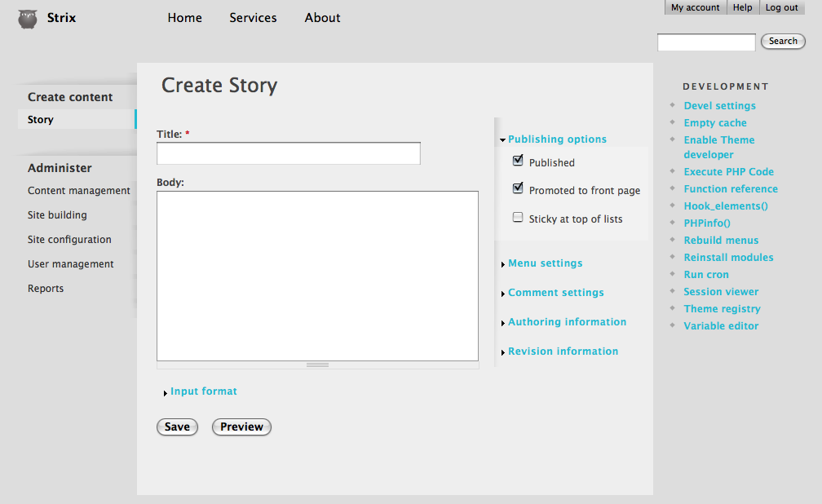
Task: Expand the Menu settings section
Action: click(545, 263)
